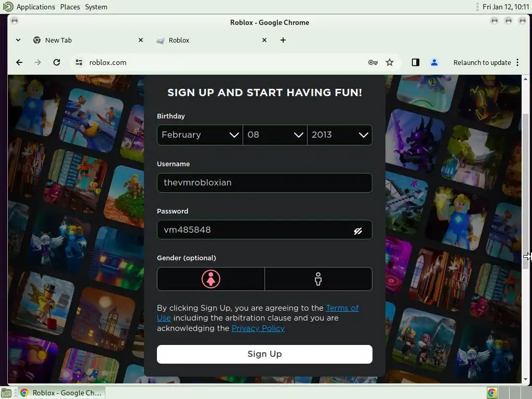Click the page vertical scrollbar thumb
Viewport: 532px width, 399px height.
click(526, 192)
